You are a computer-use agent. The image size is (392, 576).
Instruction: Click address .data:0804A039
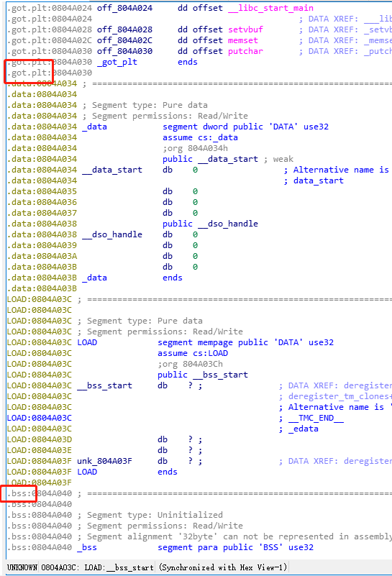42,245
